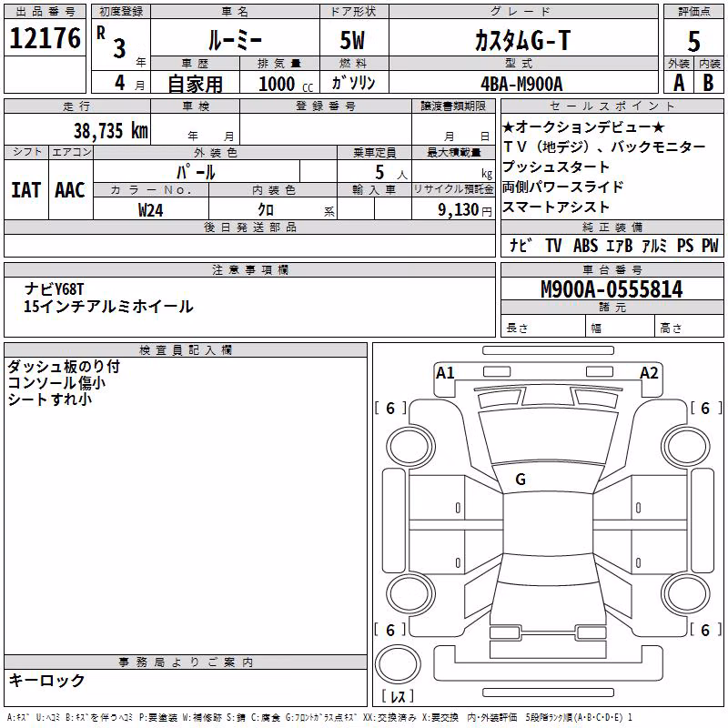Select displacement 1000 cc
Screen dimensions: 728x728
286,84
